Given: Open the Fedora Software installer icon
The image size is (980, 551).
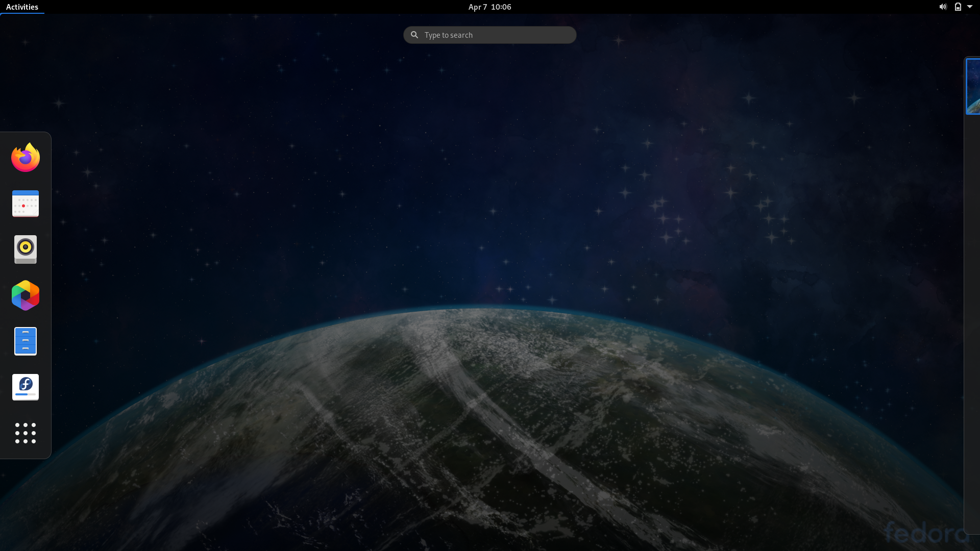Looking at the screenshot, I should [x=26, y=387].
